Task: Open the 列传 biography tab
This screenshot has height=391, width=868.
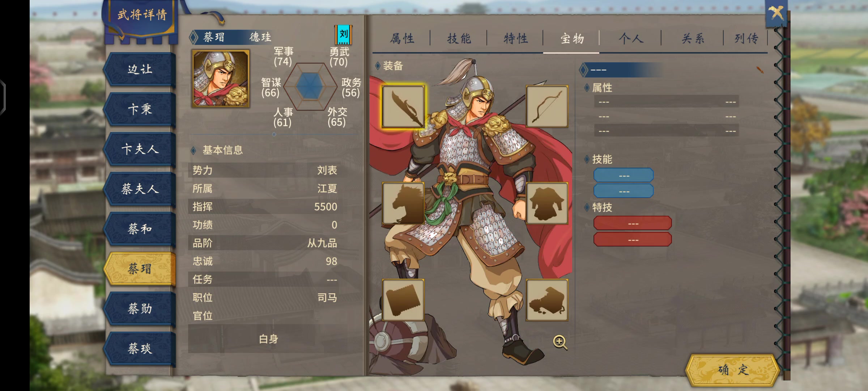Action: point(746,38)
